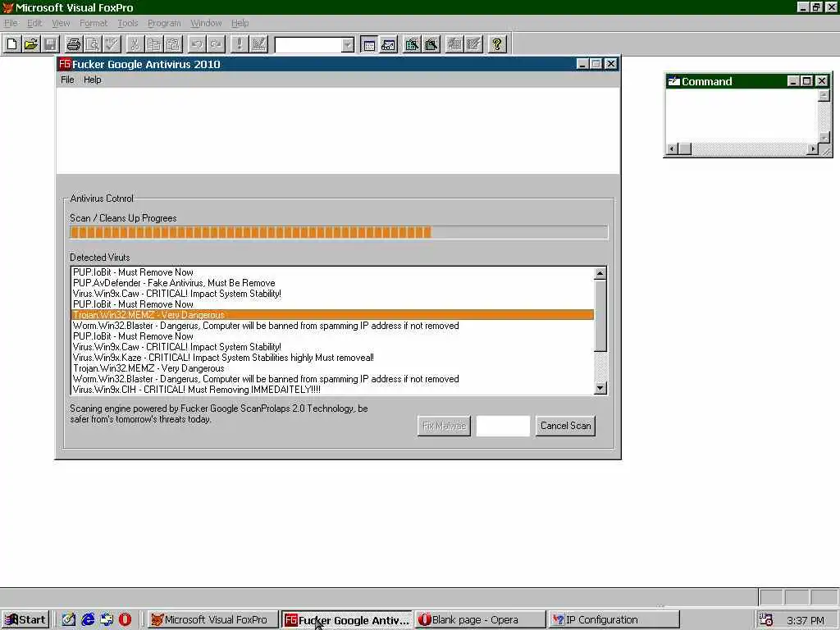Image resolution: width=840 pixels, height=630 pixels.
Task: Open the FoxPro Window menu
Action: point(206,23)
